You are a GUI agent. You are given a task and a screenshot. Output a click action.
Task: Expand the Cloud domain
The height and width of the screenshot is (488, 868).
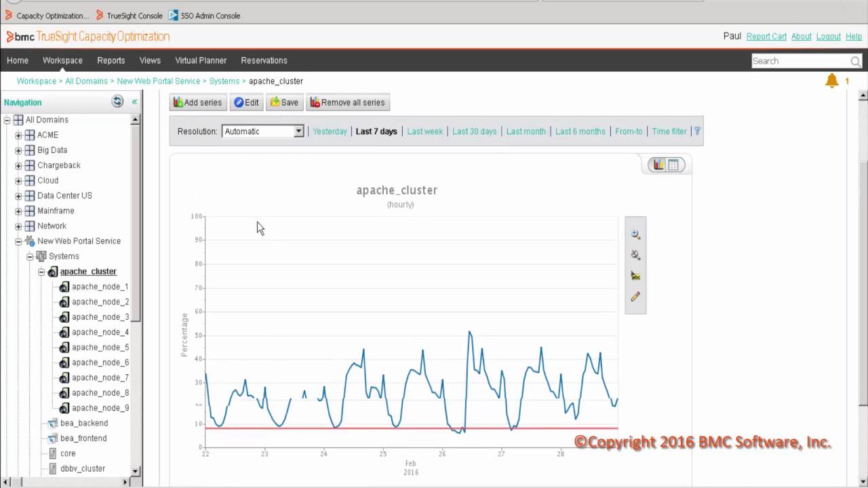(x=18, y=180)
